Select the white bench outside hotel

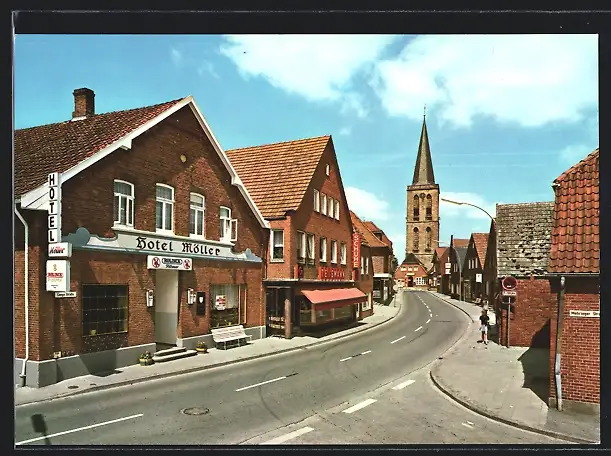click(x=229, y=335)
